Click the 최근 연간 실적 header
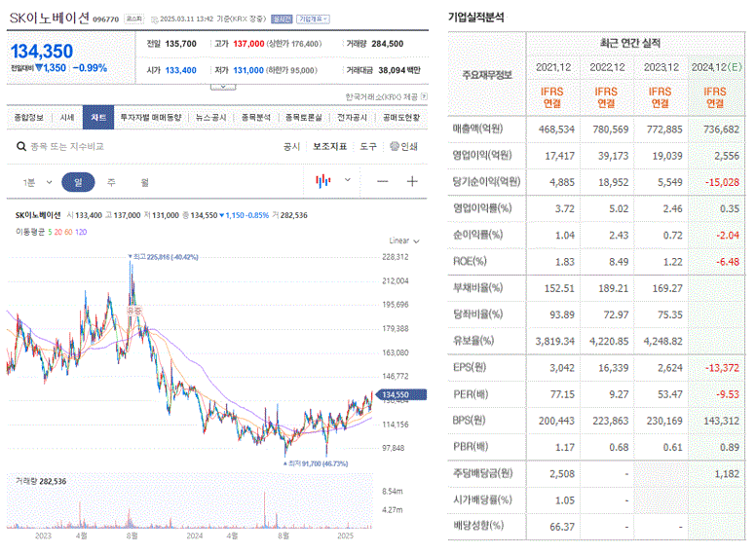Viewport: 756px width, 554px height. click(630, 43)
